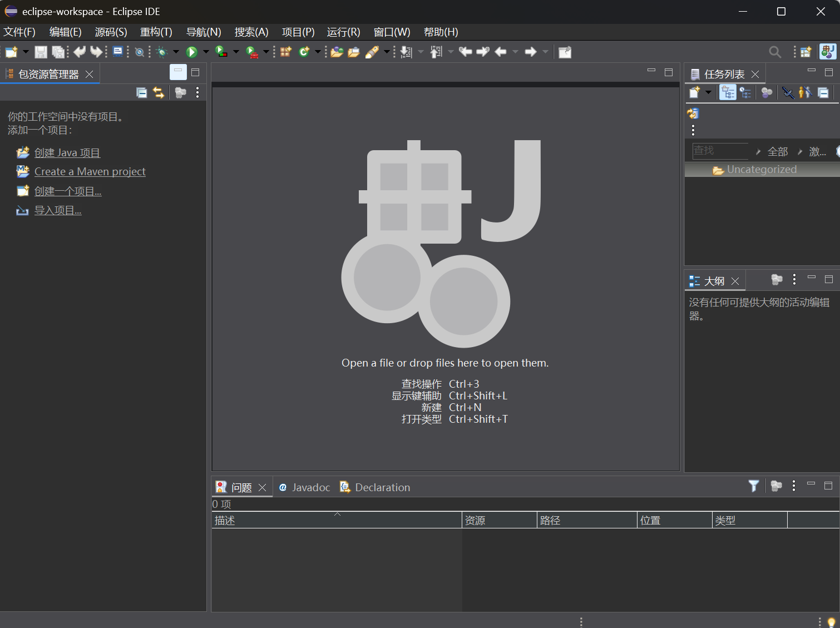Click the Debug bug icon
840x628 pixels.
(x=162, y=52)
